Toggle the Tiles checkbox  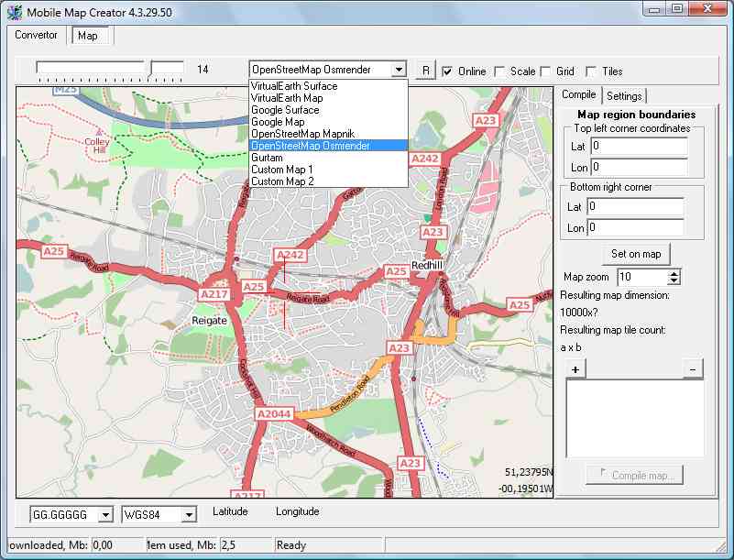(x=591, y=71)
